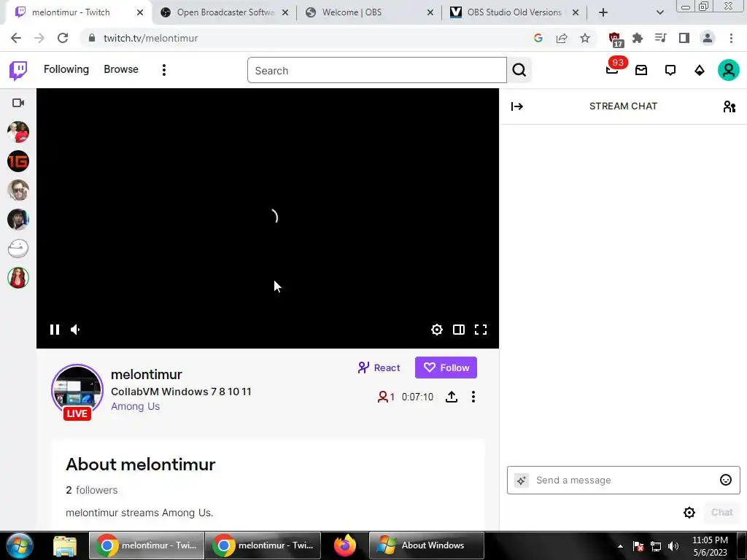Click the 2 followers text
Viewport: 747px width, 560px height.
[91, 490]
